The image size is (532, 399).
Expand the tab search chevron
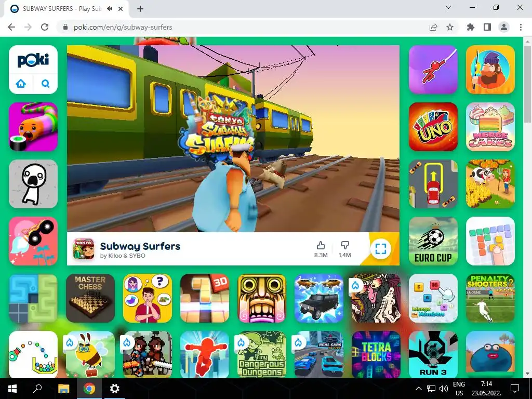[x=448, y=7]
